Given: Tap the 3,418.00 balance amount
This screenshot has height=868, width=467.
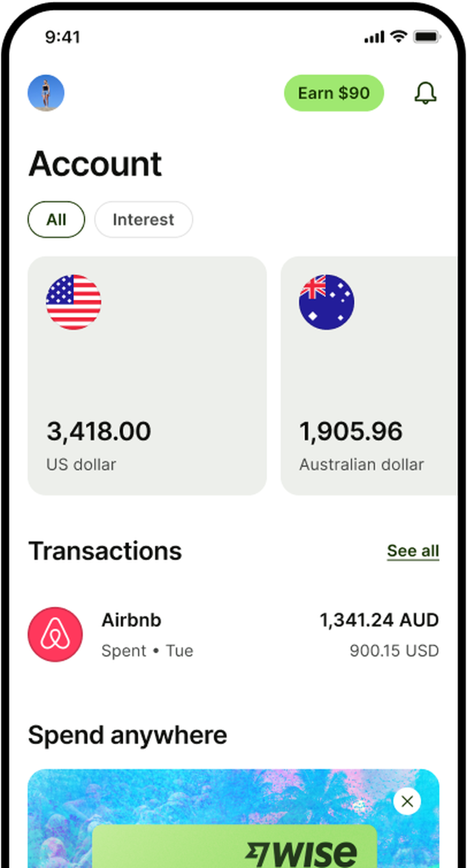Looking at the screenshot, I should [99, 431].
